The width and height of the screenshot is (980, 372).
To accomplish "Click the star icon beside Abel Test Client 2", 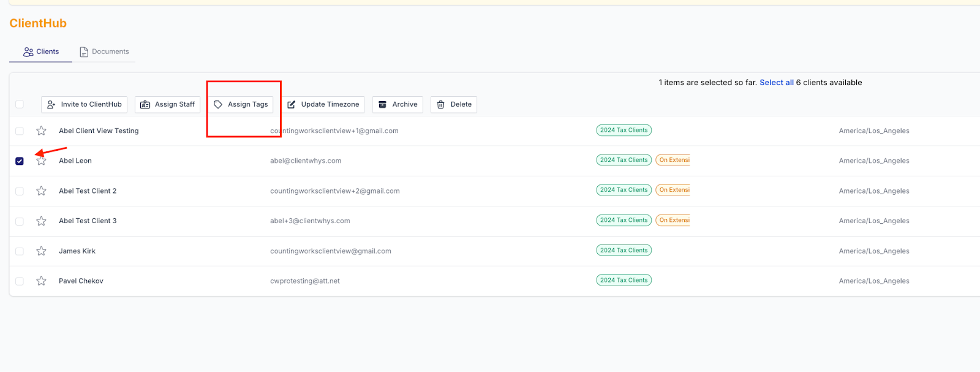I will (41, 191).
